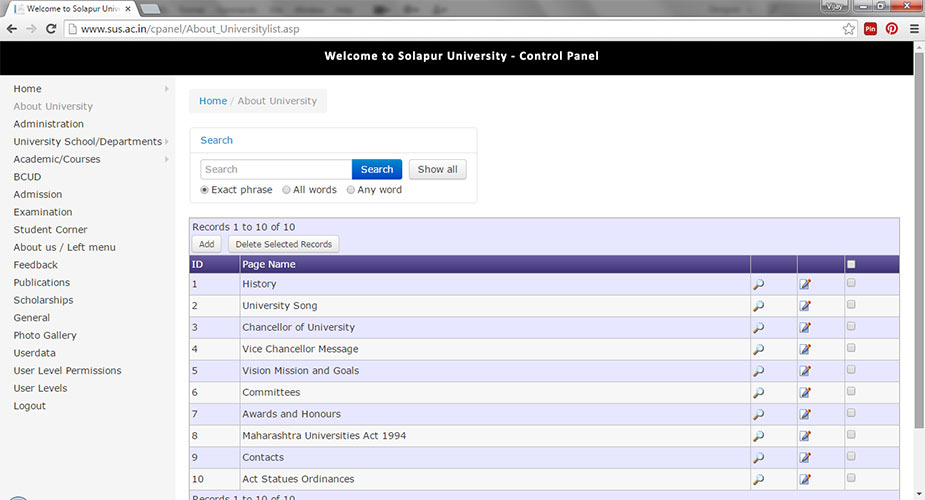Click Logout in sidebar

[x=29, y=406]
